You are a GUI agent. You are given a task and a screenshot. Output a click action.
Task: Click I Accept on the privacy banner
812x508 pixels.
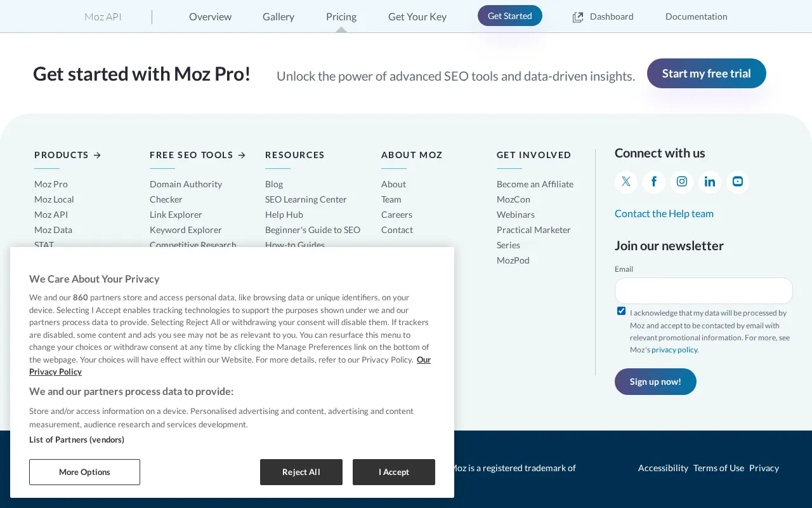(x=394, y=472)
